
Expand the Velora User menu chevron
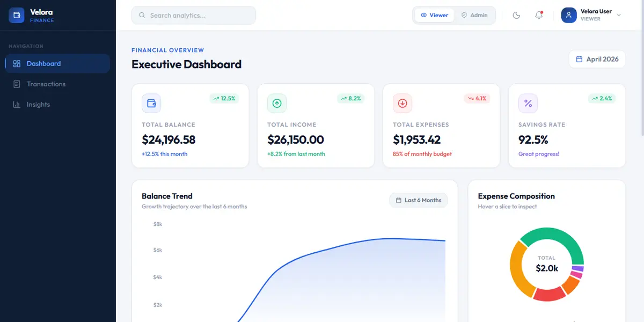point(619,15)
